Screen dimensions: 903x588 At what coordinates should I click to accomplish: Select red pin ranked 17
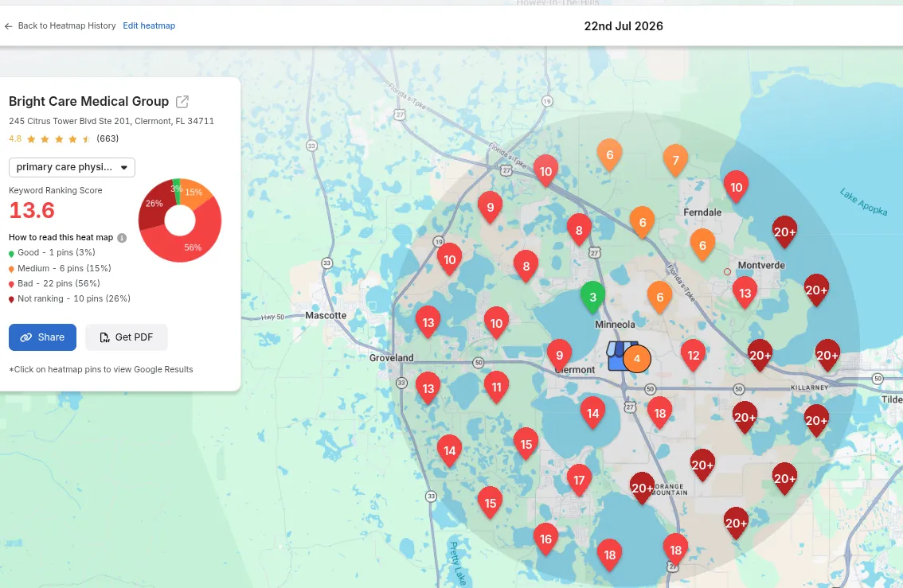tap(579, 481)
